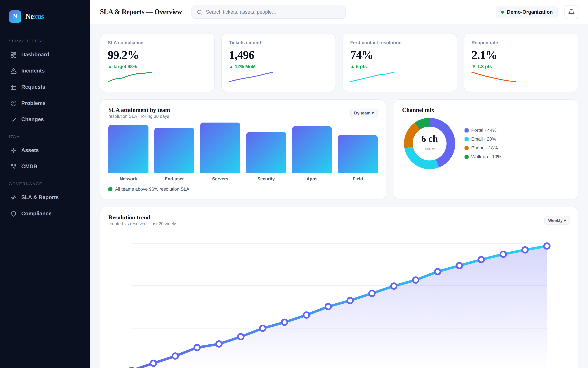Click the Phone orange legend swatch
Image resolution: width=588 pixels, height=368 pixels.
click(467, 148)
